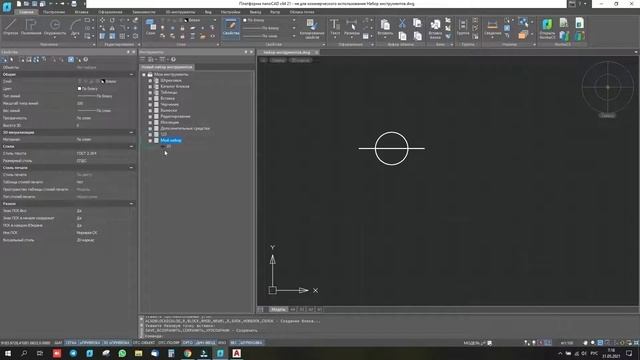Collapse the Стили properties section
This screenshot has height=360, width=640.
(x=131, y=146)
